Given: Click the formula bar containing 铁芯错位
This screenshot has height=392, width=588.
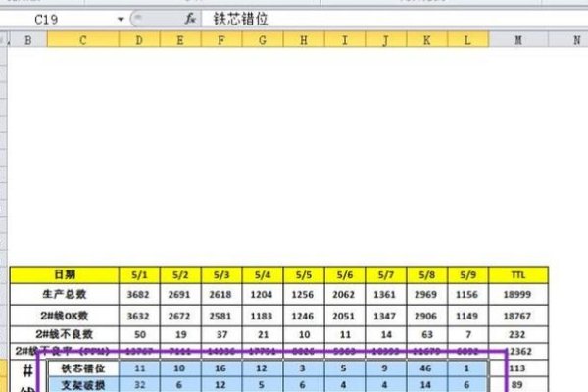Looking at the screenshot, I should (x=395, y=19).
